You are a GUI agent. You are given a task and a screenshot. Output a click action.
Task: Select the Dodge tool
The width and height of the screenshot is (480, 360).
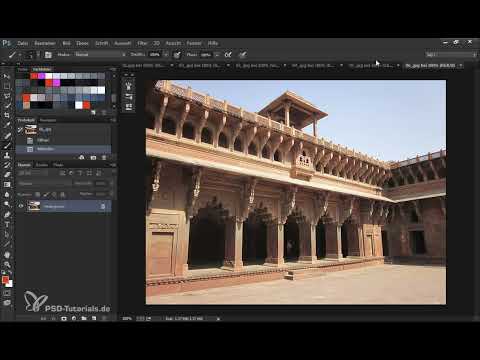click(x=7, y=204)
